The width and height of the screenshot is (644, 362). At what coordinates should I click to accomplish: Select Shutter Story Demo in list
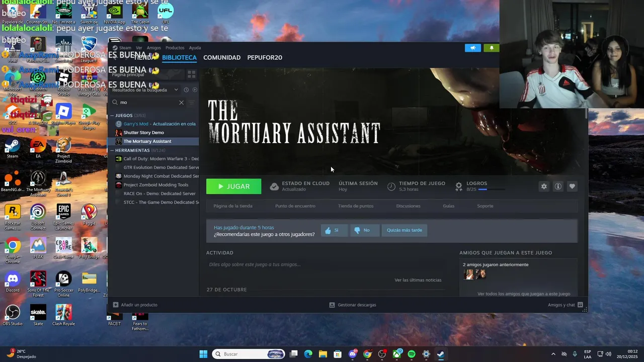[154, 133]
